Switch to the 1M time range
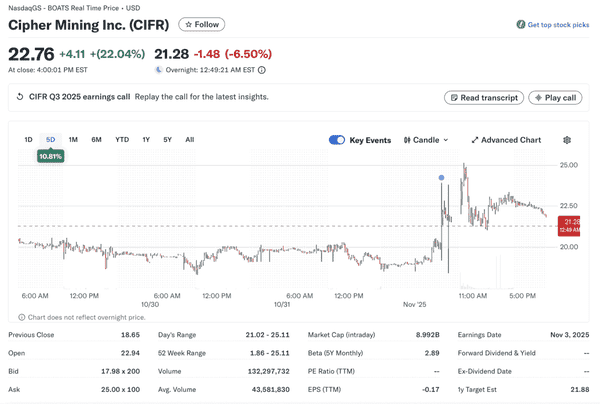600x404 pixels. [73, 140]
